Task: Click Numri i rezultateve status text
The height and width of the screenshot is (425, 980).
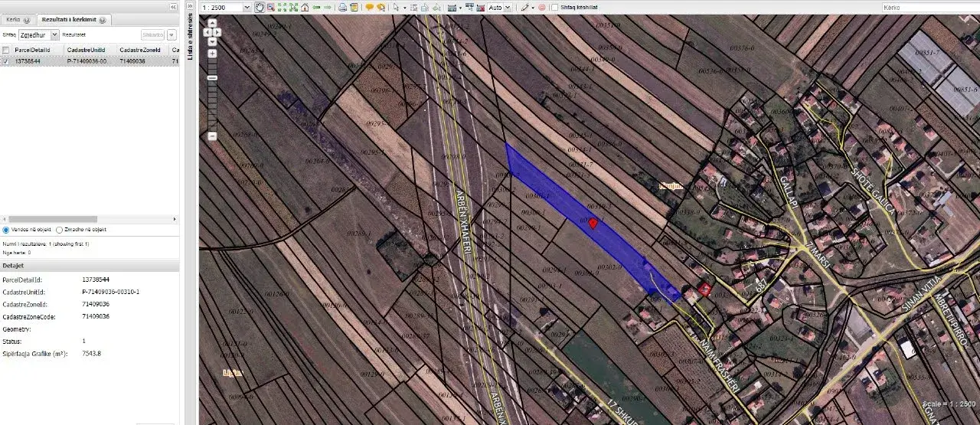Action: 46,244
